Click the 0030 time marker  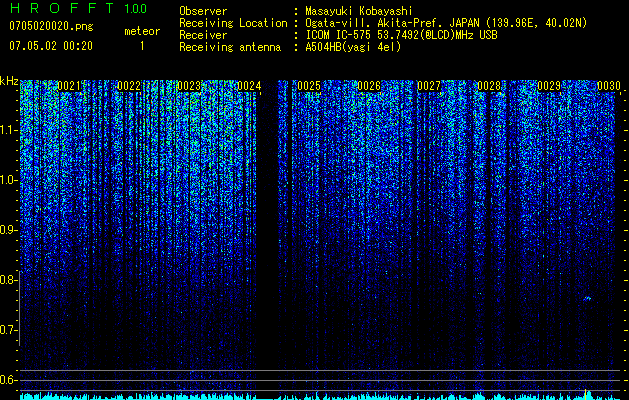609,86
